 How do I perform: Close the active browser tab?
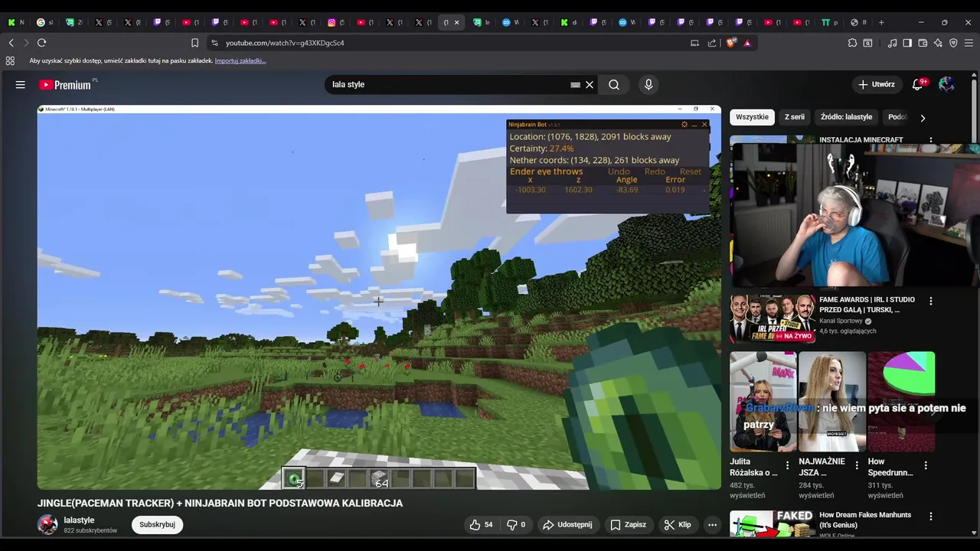click(x=457, y=22)
